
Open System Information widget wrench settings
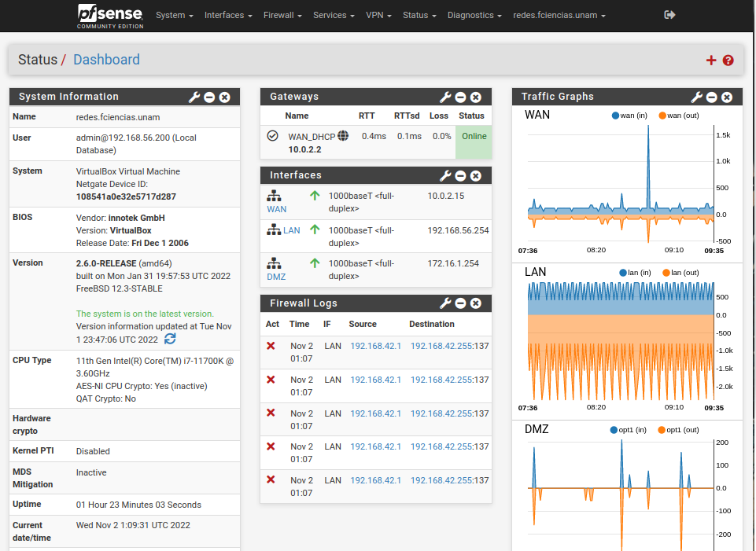coord(194,97)
